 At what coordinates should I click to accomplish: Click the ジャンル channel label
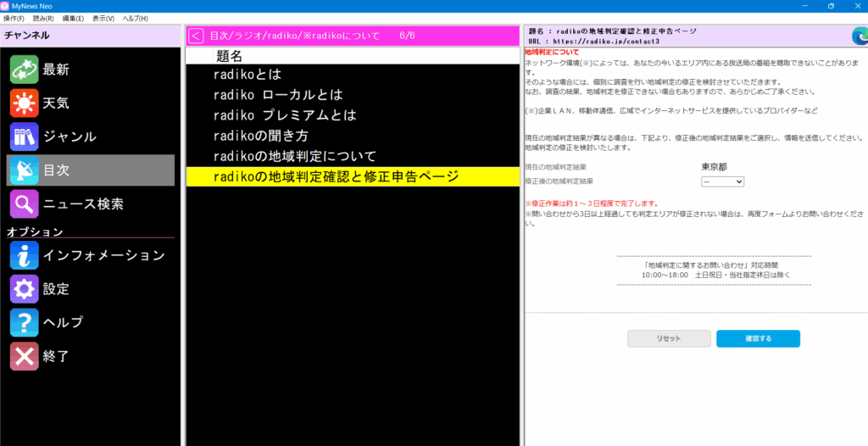point(70,137)
